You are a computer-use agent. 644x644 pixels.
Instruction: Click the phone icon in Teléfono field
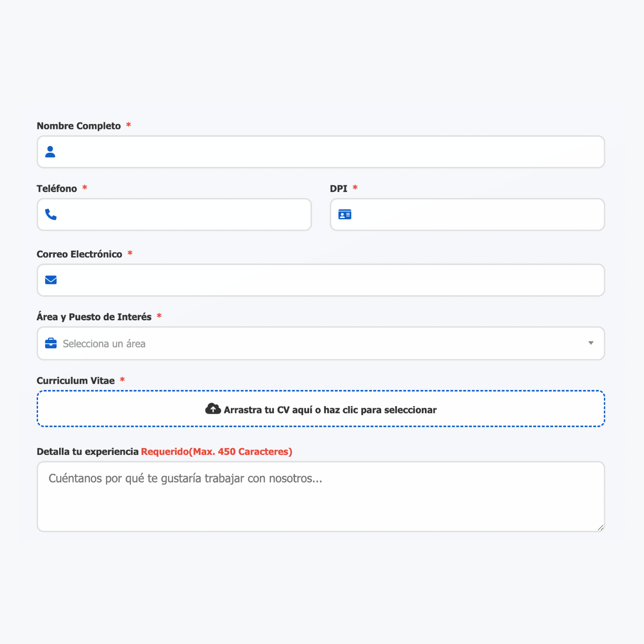[51, 214]
